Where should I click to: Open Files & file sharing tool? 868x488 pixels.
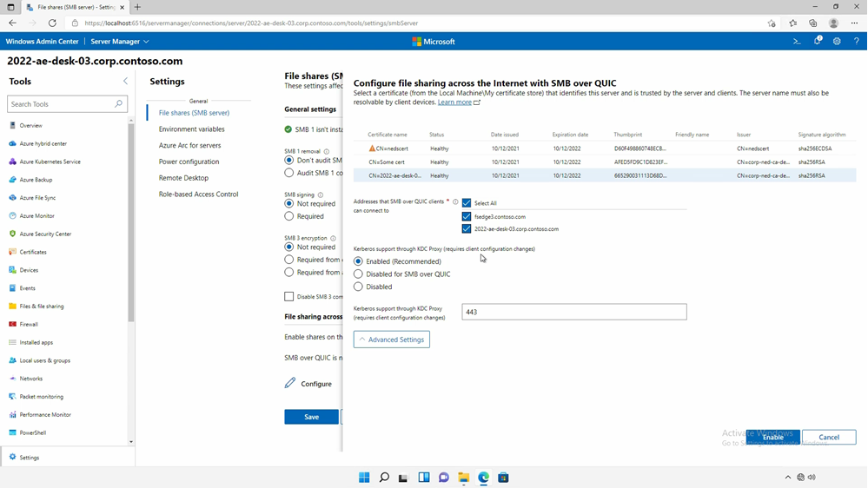point(41,306)
